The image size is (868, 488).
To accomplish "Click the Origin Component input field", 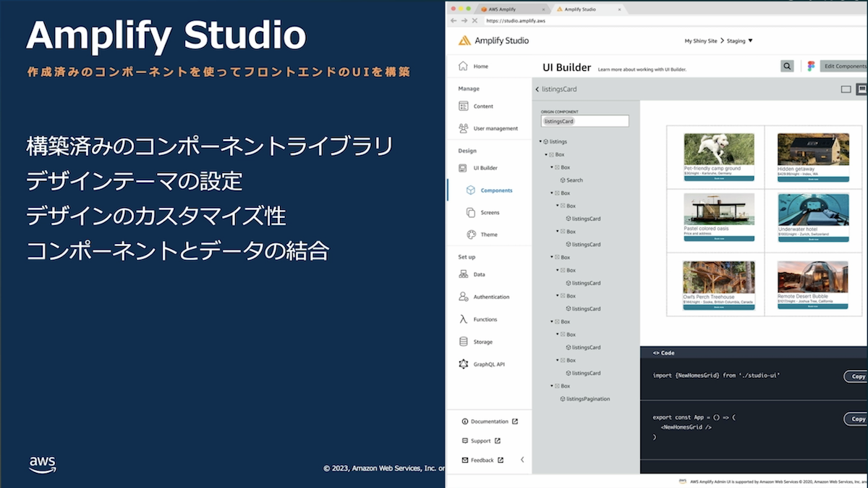I will 585,121.
